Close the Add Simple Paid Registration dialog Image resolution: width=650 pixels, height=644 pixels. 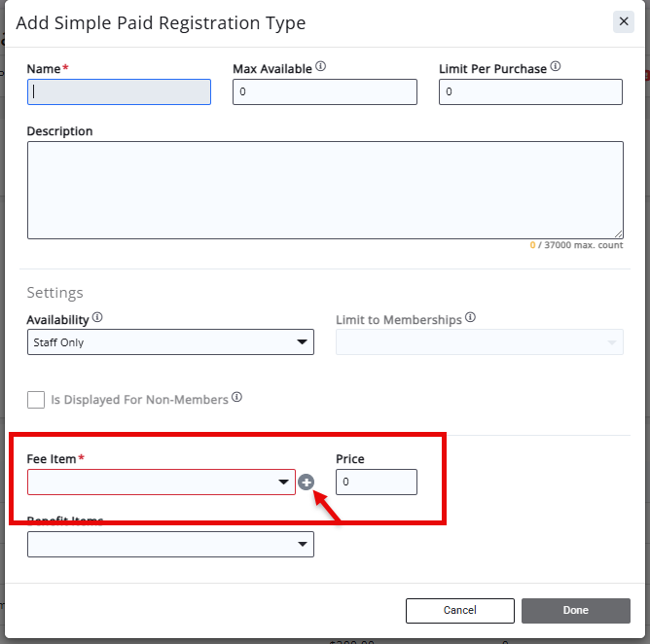coord(624,21)
